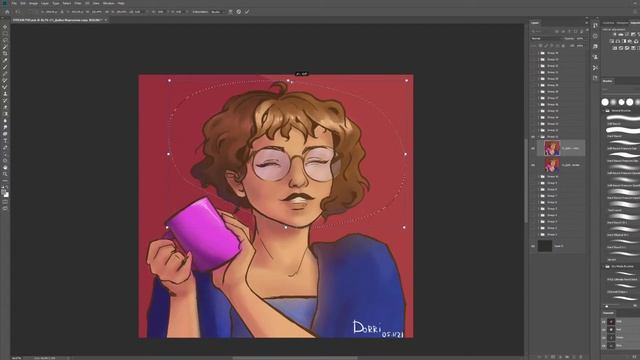
Task: Expand the Dry Media Brushes folder
Action: 603,267
